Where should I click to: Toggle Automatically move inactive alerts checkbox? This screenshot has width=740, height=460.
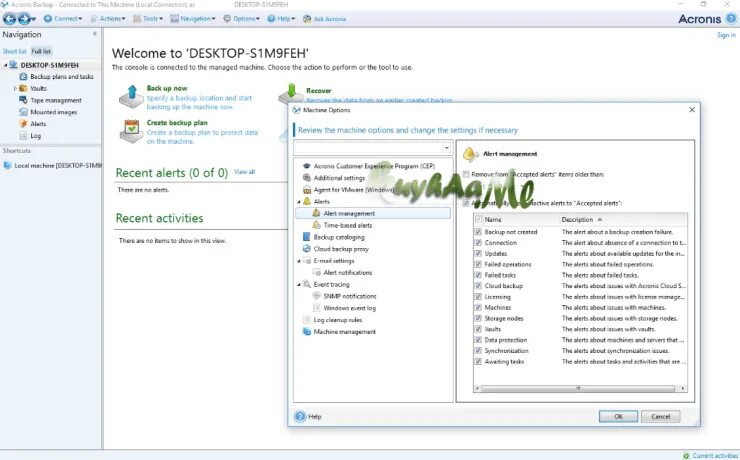(466, 203)
